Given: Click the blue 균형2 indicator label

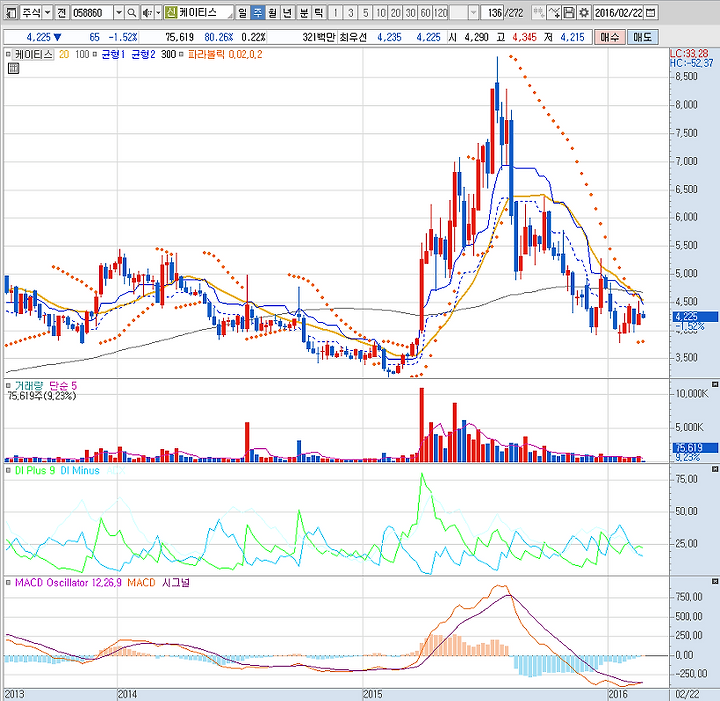Looking at the screenshot, I should tap(143, 55).
